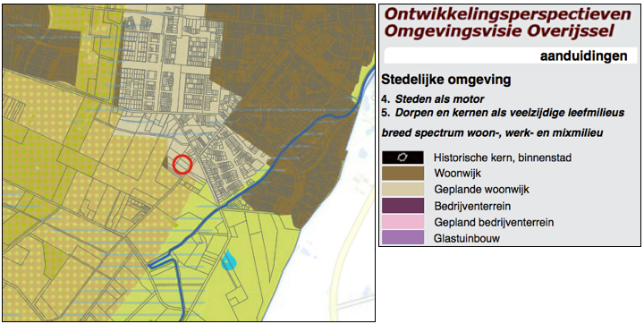Click the Glastuinbouw legend label
Screen dimensions: 644x324
(x=467, y=238)
